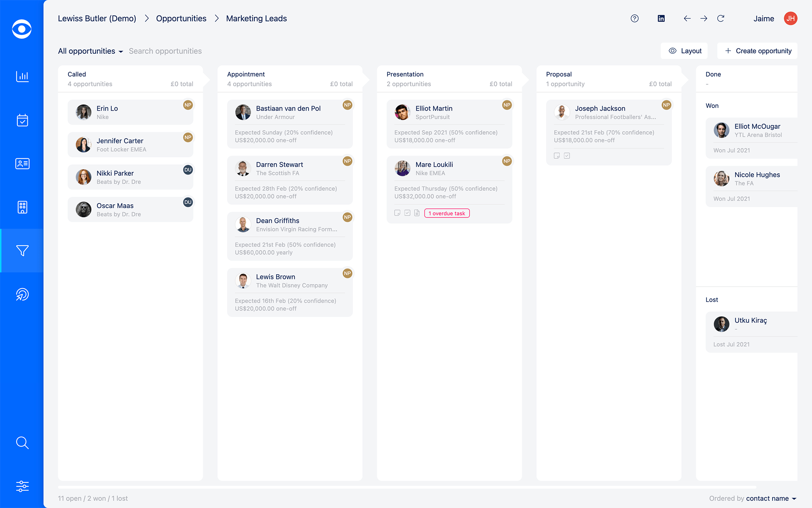Open the campaigns rocket icon in sidebar

click(x=22, y=294)
